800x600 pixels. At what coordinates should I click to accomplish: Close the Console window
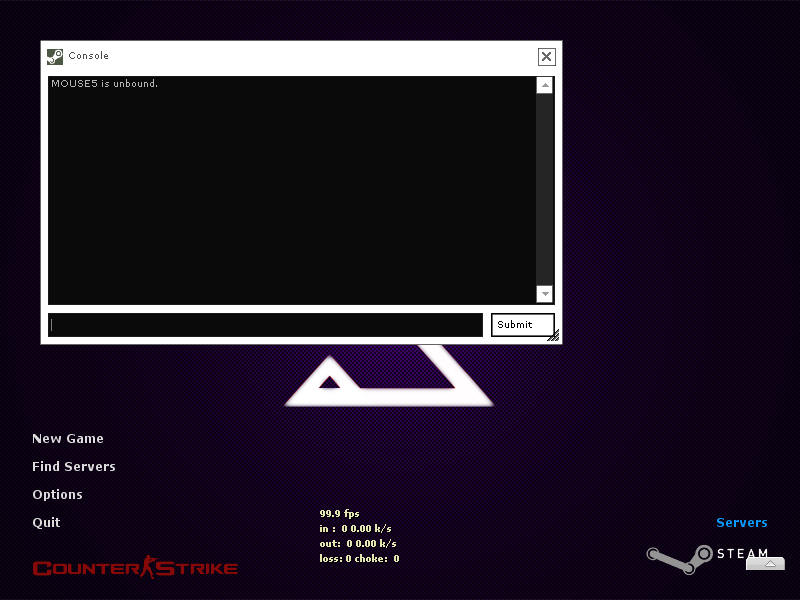(x=546, y=57)
